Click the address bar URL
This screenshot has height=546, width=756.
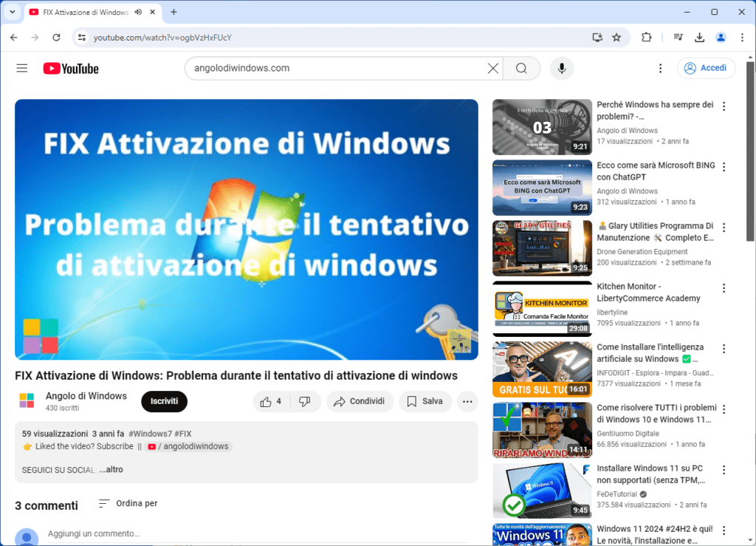[162, 38]
